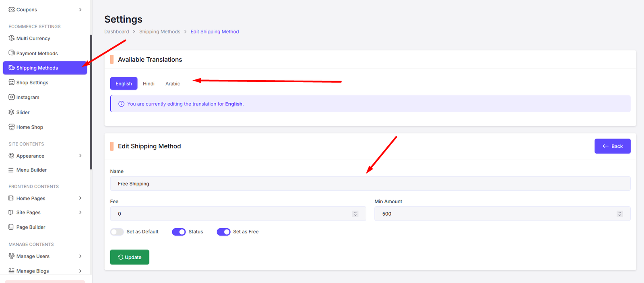Click the Payment Methods wallet icon
The image size is (644, 283).
tap(11, 53)
